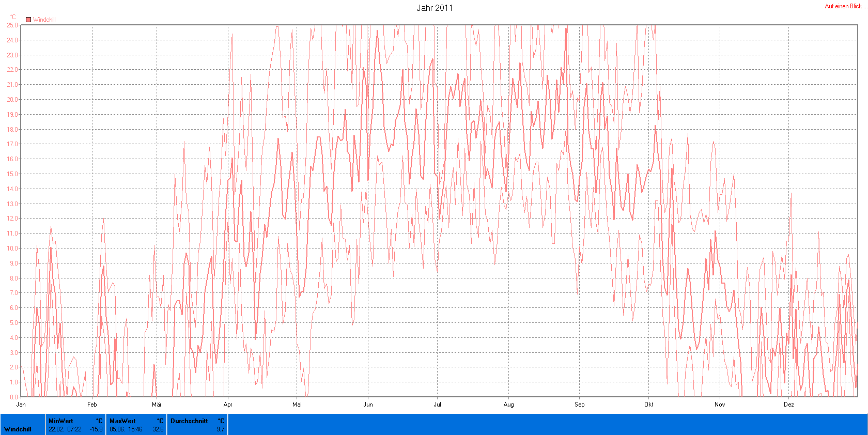868x435 pixels.
Task: Select the Jan month label
Action: (x=21, y=405)
